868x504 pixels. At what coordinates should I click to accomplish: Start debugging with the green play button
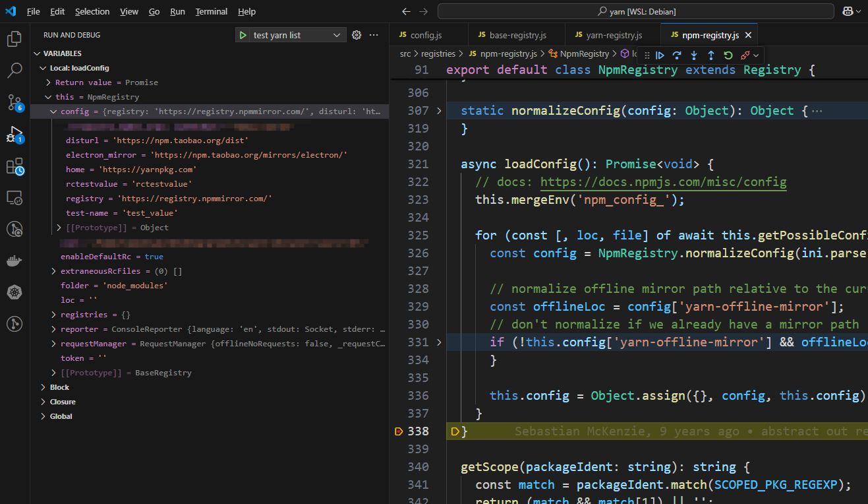(243, 35)
